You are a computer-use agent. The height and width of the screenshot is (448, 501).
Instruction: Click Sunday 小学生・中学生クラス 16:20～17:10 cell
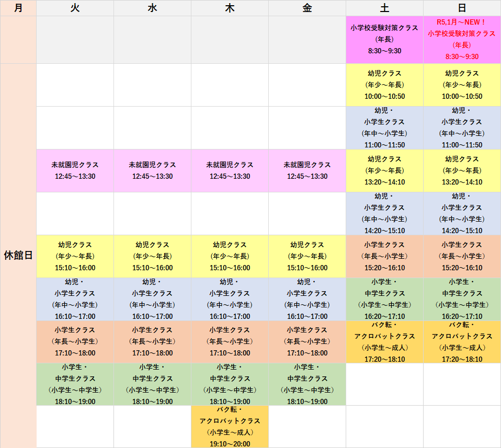coord(462,299)
